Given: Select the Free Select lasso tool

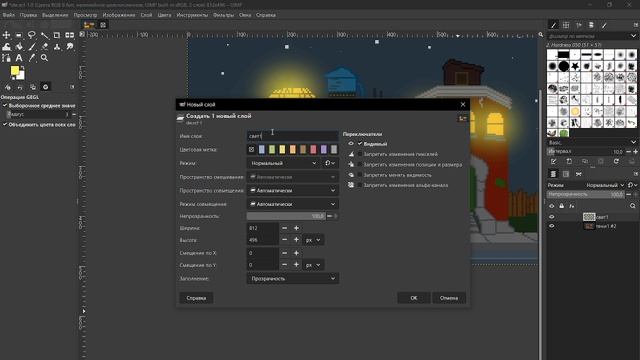Looking at the screenshot, I should [x=31, y=36].
